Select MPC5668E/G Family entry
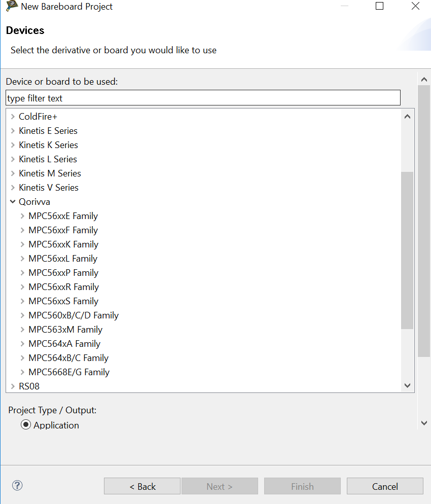431x504 pixels. click(69, 372)
